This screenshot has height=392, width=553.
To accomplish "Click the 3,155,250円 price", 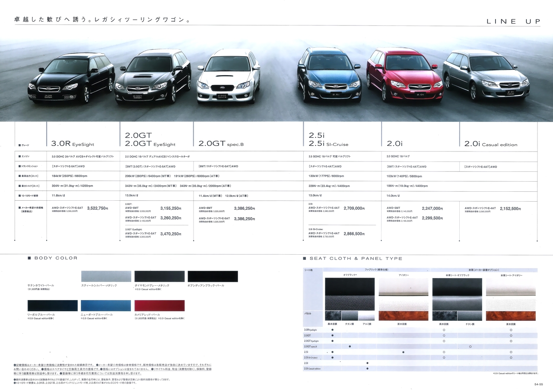I will point(171,208).
